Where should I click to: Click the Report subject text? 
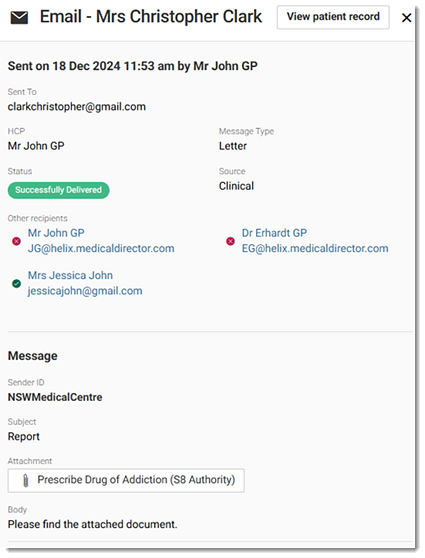(23, 437)
